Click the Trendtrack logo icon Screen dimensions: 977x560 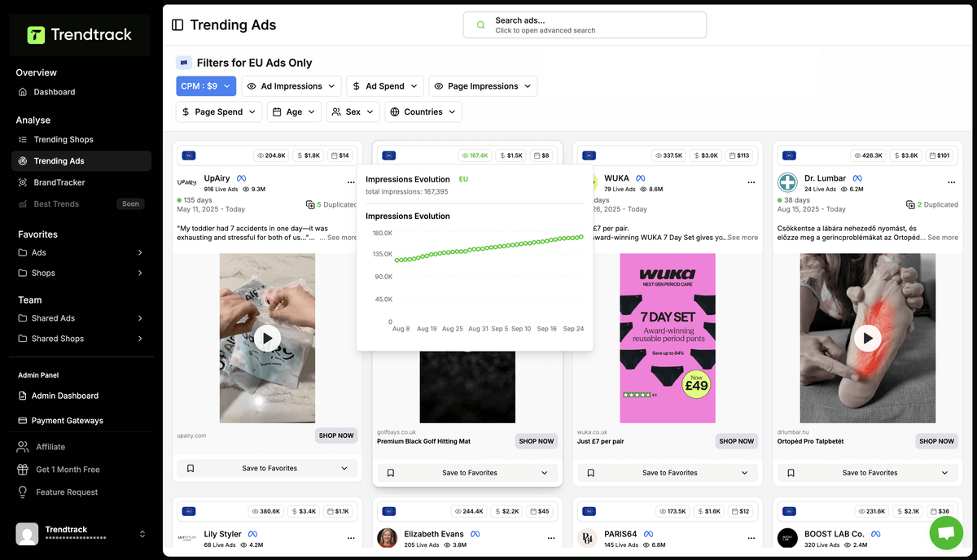[36, 35]
